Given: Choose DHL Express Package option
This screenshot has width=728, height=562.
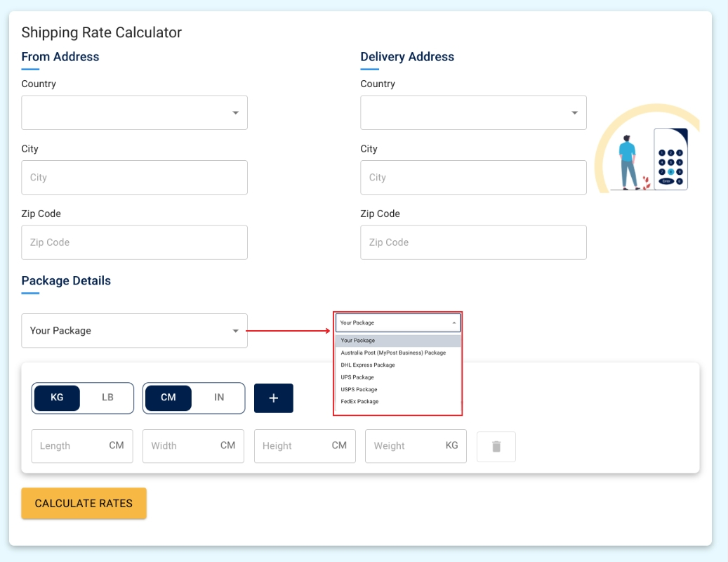Looking at the screenshot, I should (x=398, y=365).
